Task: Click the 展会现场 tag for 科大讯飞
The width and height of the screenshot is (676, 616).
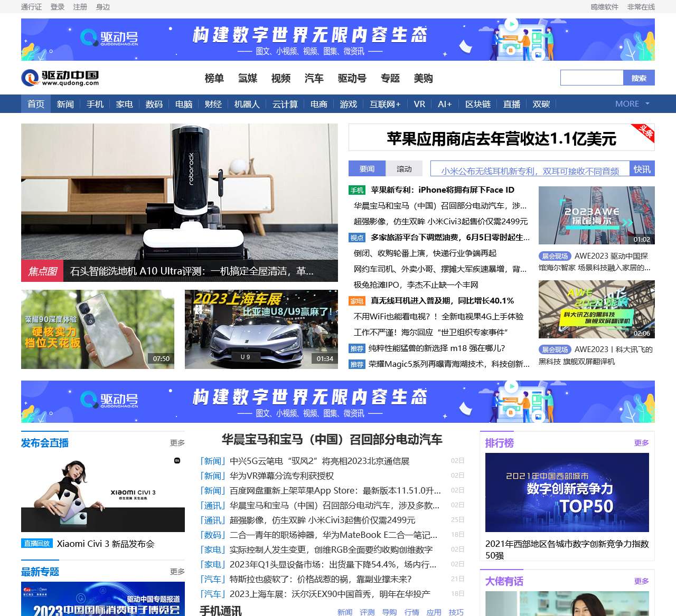Action: (555, 349)
